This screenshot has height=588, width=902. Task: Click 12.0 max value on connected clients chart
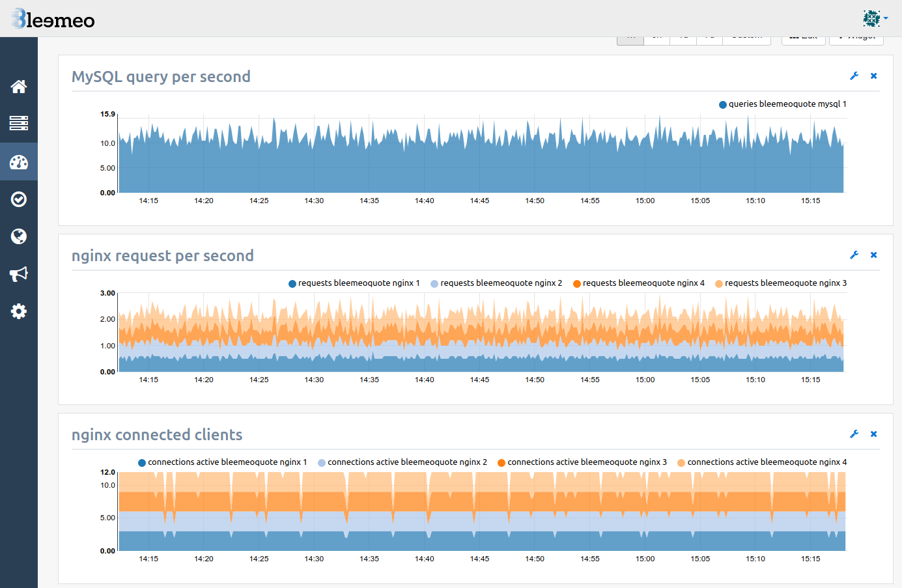point(107,472)
